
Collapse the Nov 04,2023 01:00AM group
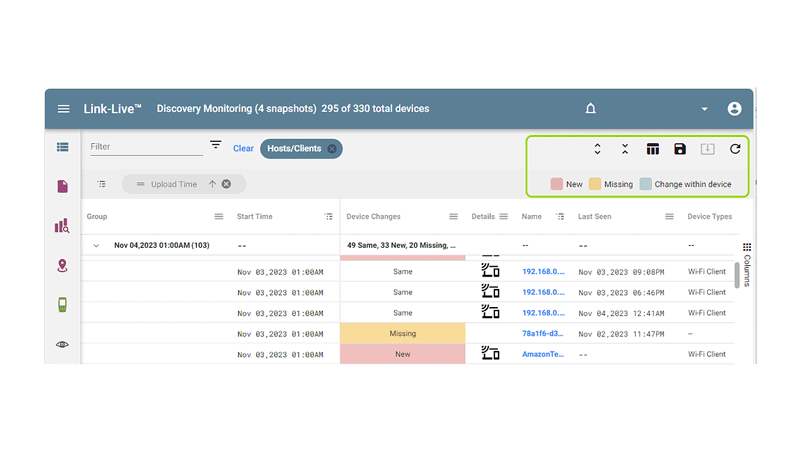96,245
